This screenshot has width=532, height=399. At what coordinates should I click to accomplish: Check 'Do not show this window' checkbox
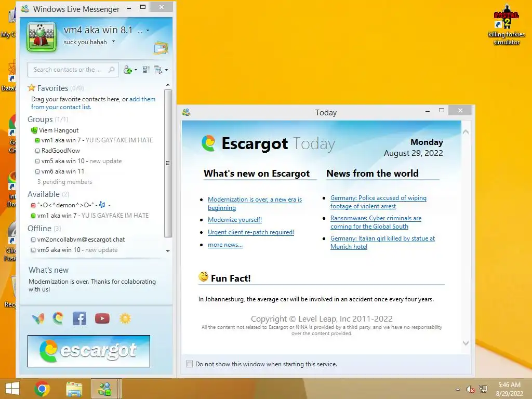[189, 364]
